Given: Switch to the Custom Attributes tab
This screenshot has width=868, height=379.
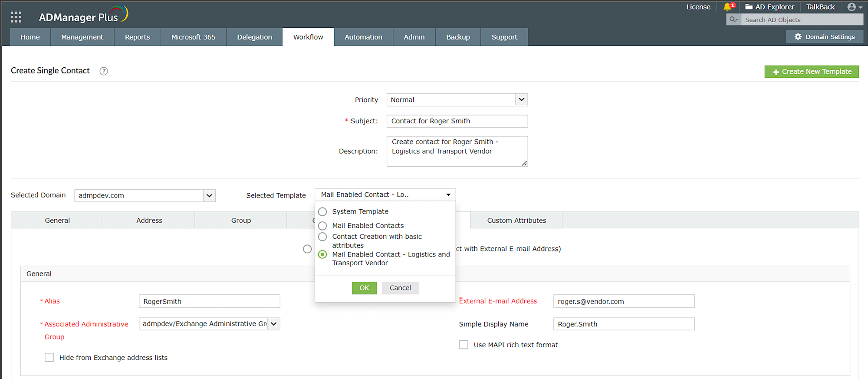Looking at the screenshot, I should click(516, 221).
